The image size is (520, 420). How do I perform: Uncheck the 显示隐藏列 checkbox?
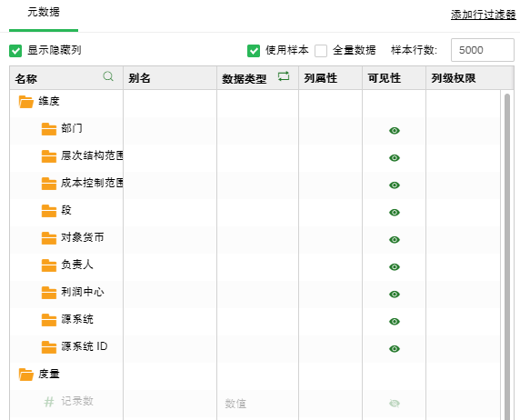pos(15,51)
